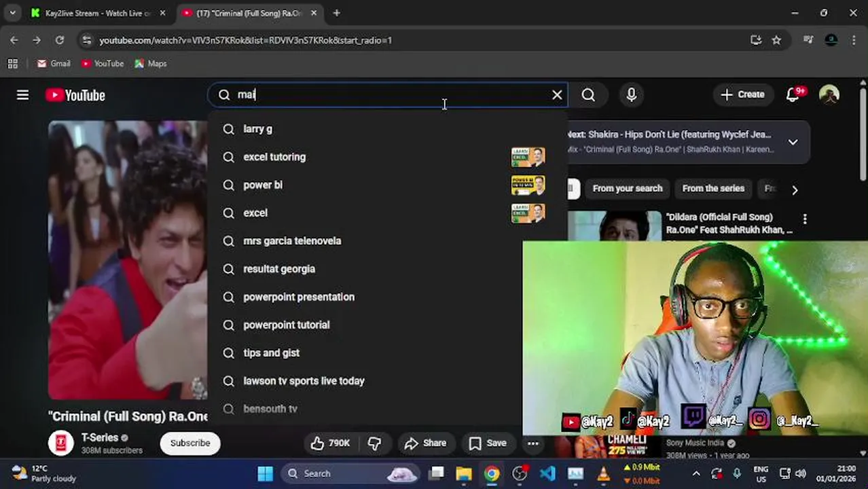The image size is (868, 489).
Task: Open Visual Studio Code from the taskbar
Action: 547,473
